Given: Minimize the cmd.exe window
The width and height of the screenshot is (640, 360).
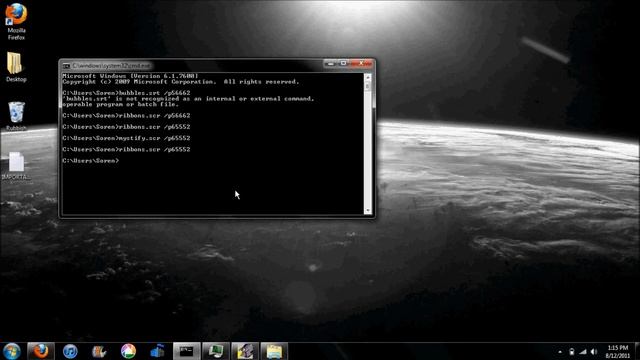Looking at the screenshot, I should point(330,63).
